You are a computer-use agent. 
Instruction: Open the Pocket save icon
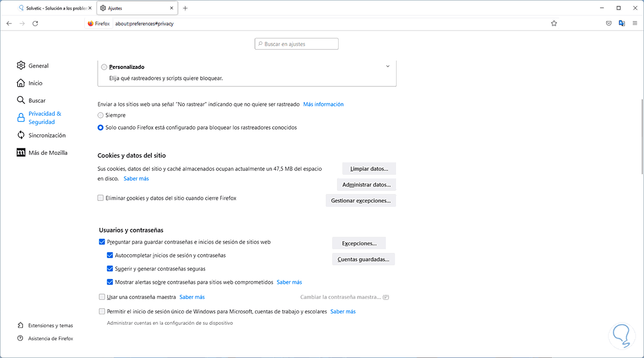[x=609, y=24]
